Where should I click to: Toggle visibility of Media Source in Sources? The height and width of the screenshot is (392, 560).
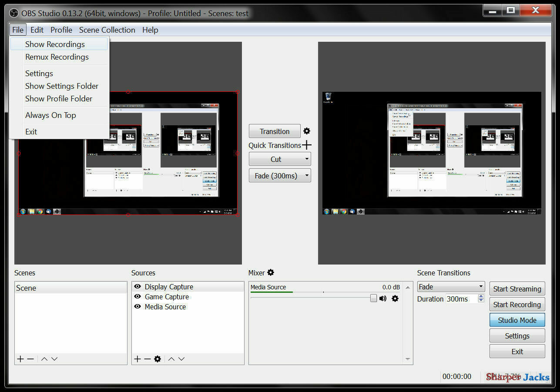[137, 307]
